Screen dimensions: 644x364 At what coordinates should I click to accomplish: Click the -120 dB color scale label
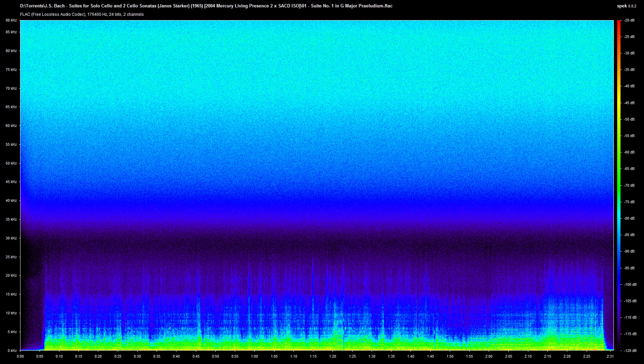(629, 351)
